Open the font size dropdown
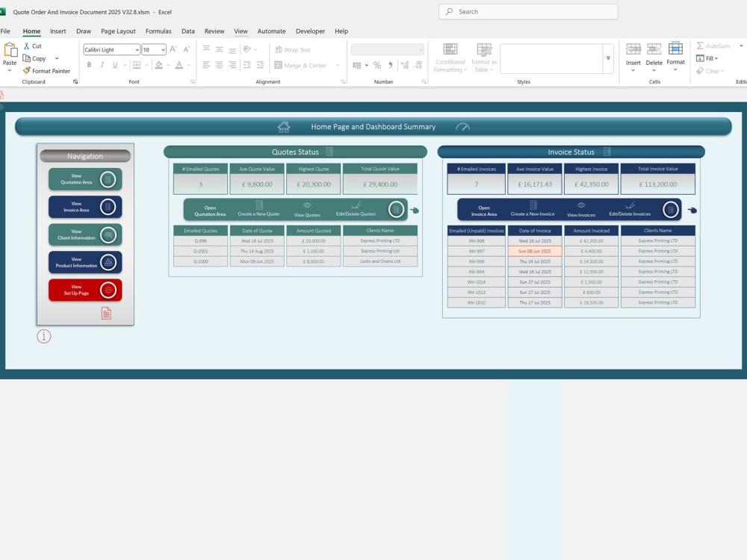This screenshot has width=747, height=560. coord(163,49)
